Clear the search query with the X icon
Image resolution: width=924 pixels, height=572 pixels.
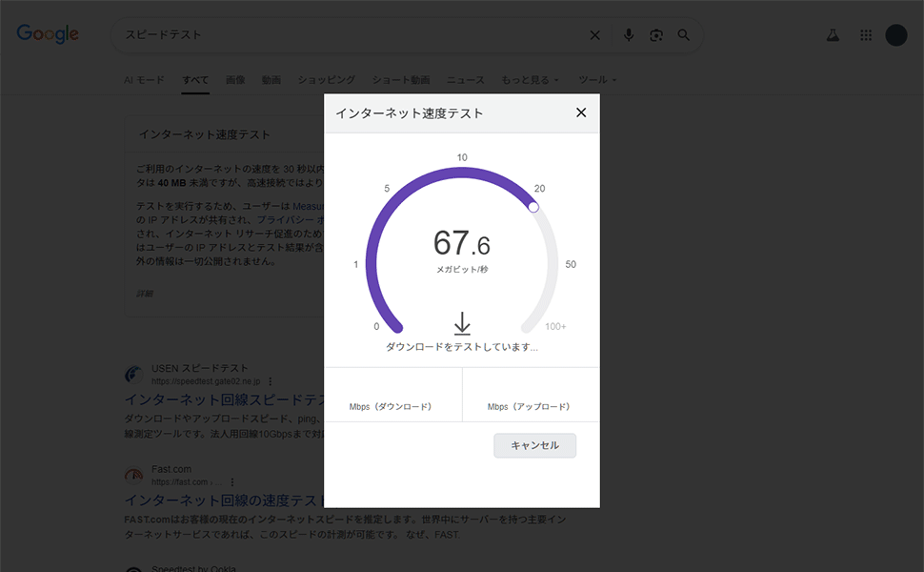point(595,34)
